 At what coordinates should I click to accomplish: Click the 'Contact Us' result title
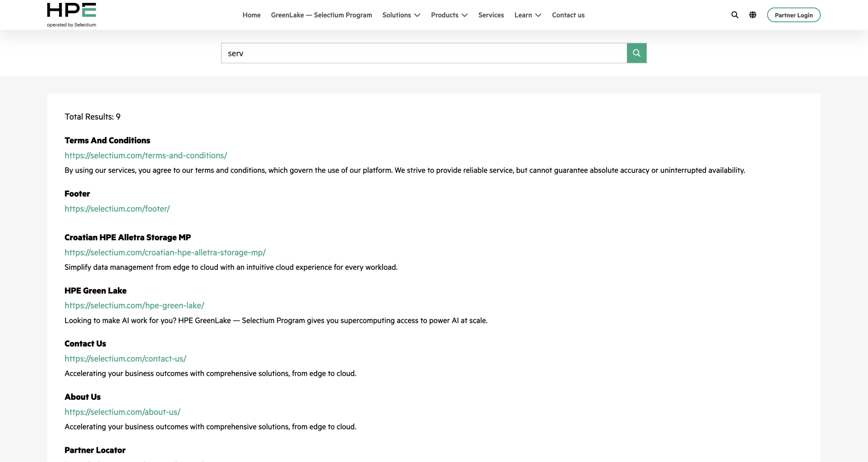pos(85,344)
